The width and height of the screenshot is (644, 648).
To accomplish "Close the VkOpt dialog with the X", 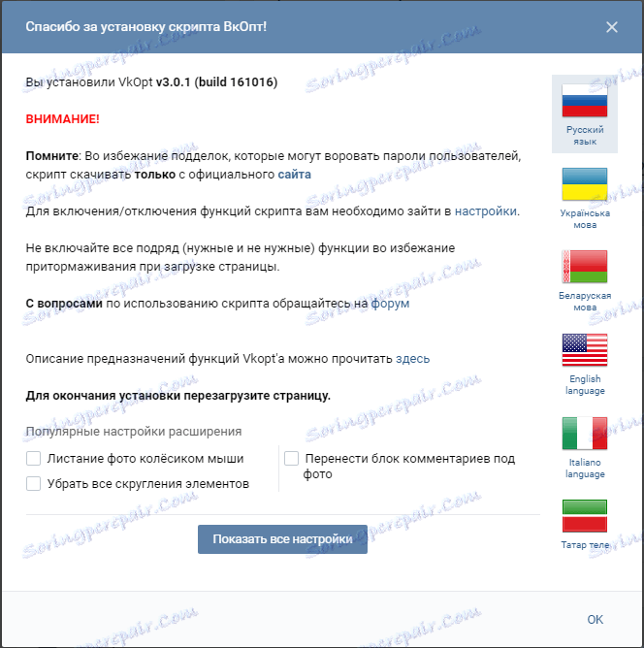I will pyautogui.click(x=612, y=27).
